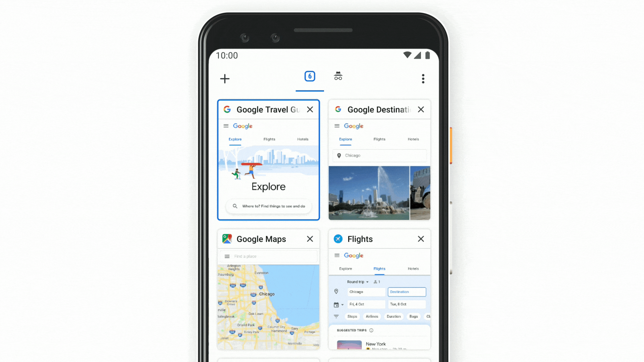Image resolution: width=644 pixels, height=362 pixels.
Task: Expand the Round trip dropdown selector
Action: pyautogui.click(x=357, y=282)
